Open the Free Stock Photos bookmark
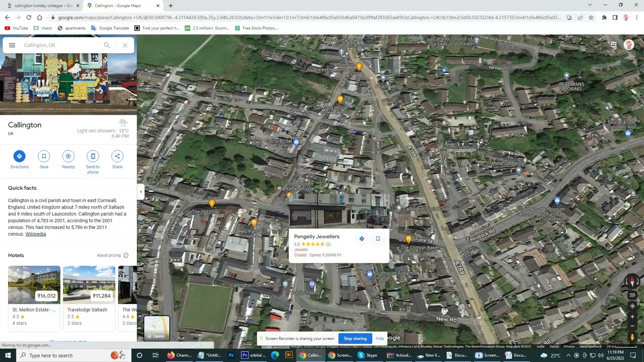 tap(256, 28)
